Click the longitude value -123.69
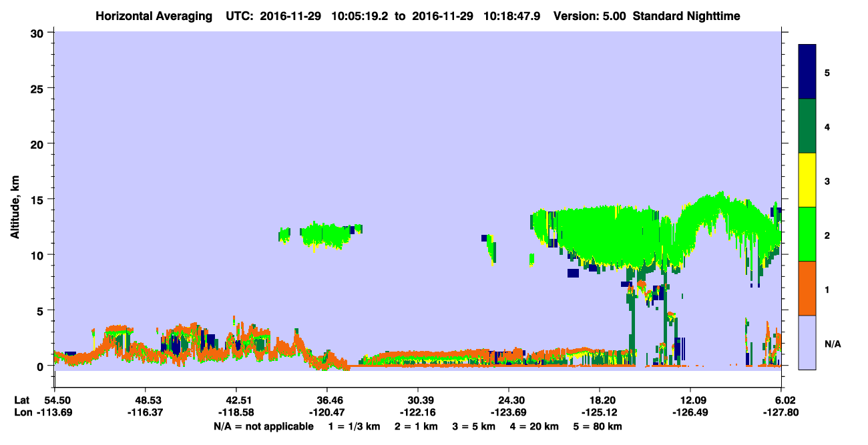The height and width of the screenshot is (445, 868). click(509, 412)
